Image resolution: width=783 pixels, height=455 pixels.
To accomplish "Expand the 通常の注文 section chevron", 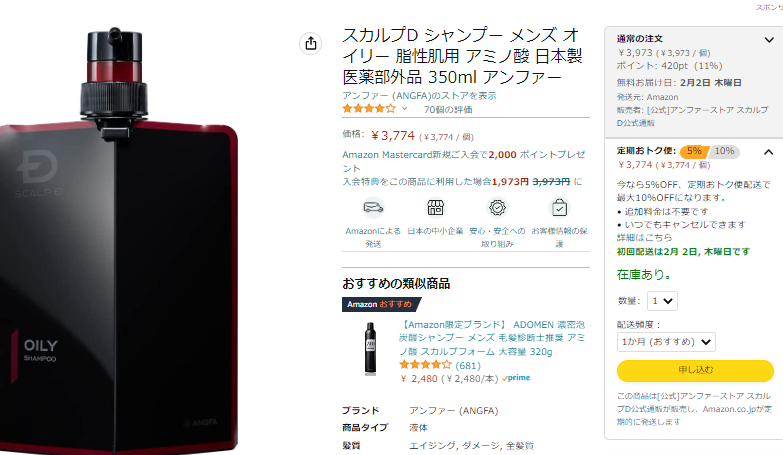I will (x=769, y=39).
